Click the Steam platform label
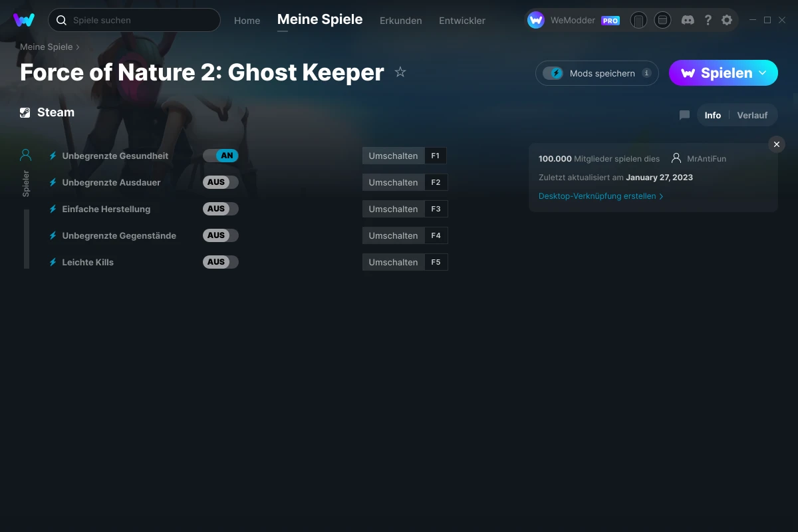Image resolution: width=798 pixels, height=532 pixels. 56,112
